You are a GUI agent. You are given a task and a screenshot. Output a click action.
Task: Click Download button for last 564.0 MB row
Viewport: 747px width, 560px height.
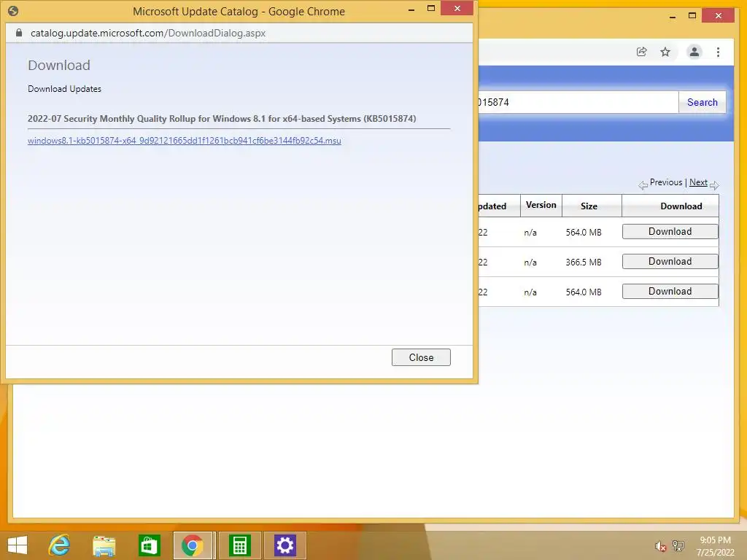point(670,292)
